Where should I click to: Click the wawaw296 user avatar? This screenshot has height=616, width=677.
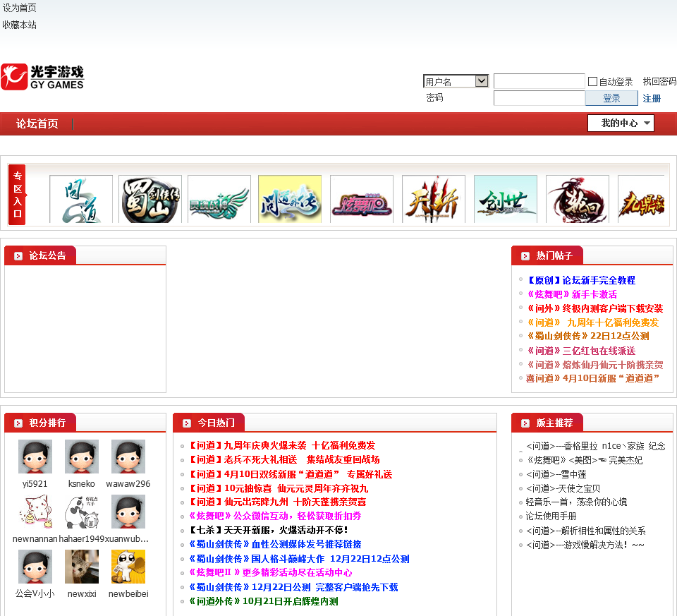128,457
